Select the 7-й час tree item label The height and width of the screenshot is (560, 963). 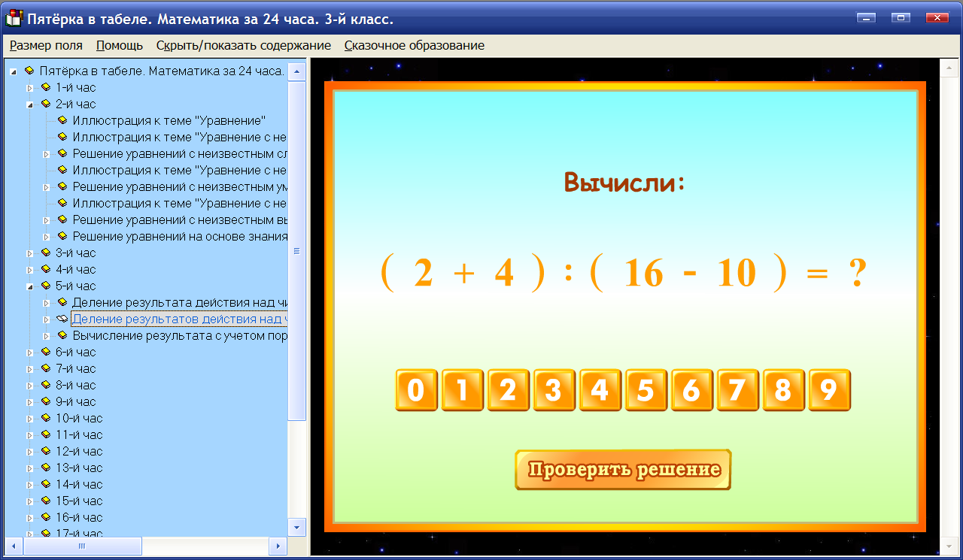76,368
